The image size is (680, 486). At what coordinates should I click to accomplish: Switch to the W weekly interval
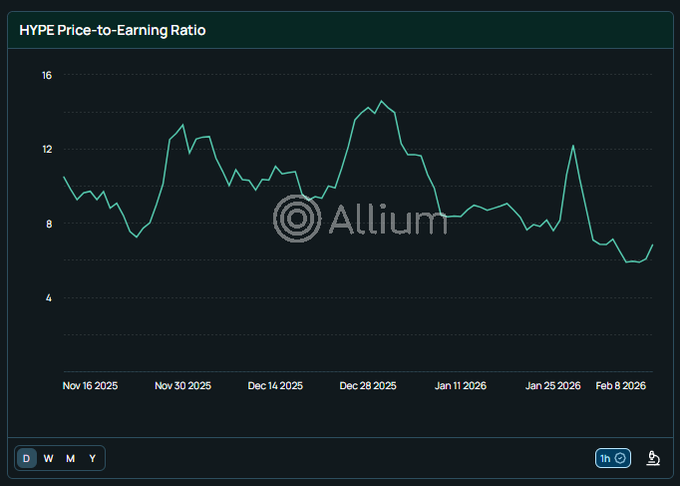[48, 458]
